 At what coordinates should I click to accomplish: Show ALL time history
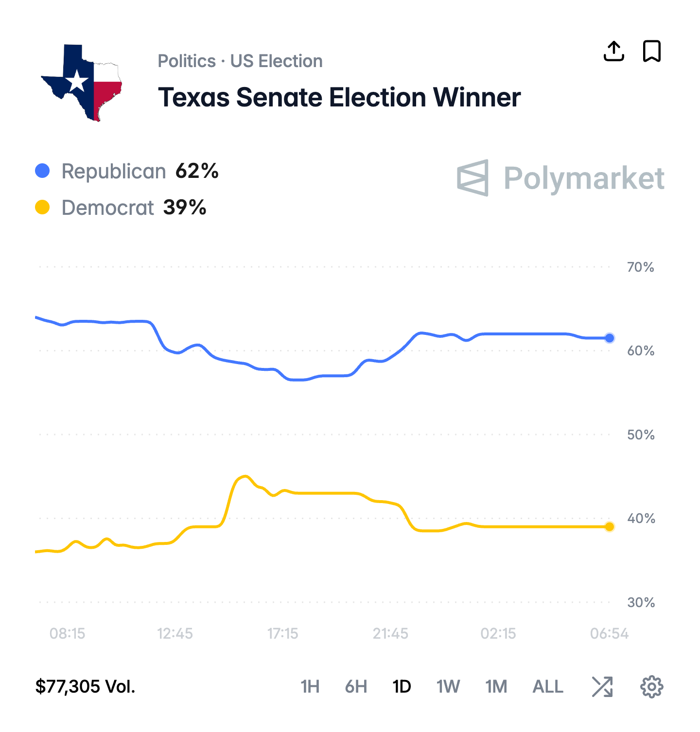548,686
